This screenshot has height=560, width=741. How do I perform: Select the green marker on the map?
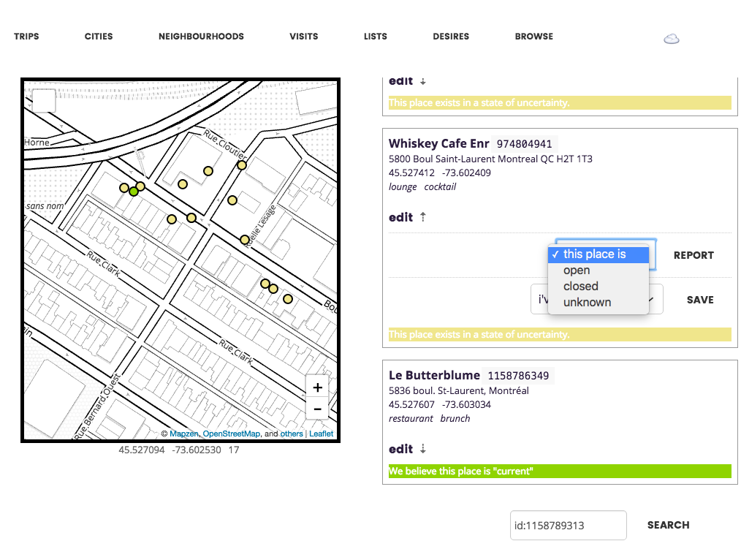pos(134,192)
